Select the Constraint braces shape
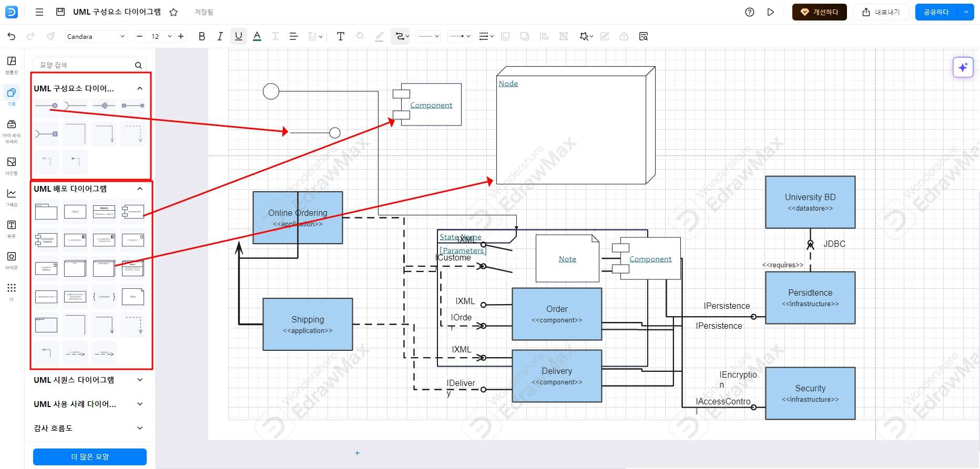 pyautogui.click(x=104, y=297)
